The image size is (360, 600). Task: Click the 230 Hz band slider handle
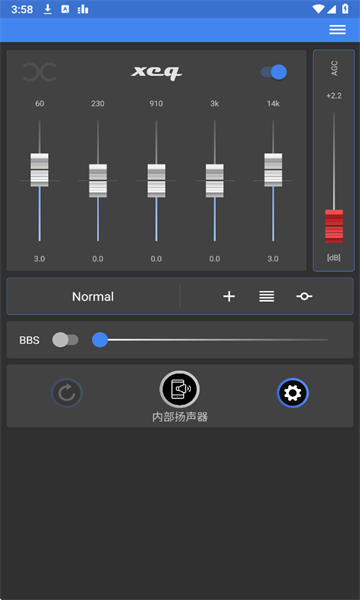point(98,181)
